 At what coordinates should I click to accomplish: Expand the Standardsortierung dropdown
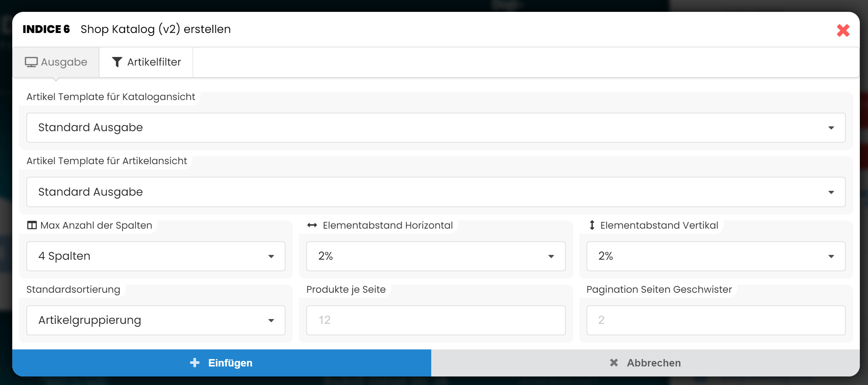click(x=156, y=321)
